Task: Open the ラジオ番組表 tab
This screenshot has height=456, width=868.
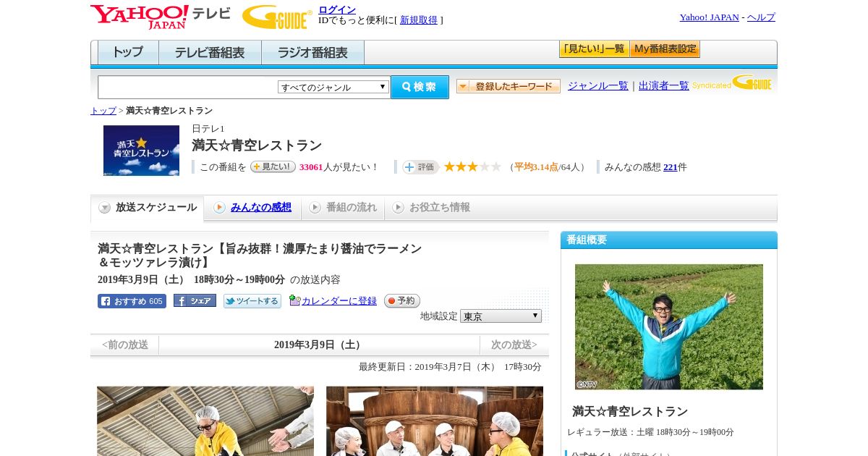Action: coord(312,53)
